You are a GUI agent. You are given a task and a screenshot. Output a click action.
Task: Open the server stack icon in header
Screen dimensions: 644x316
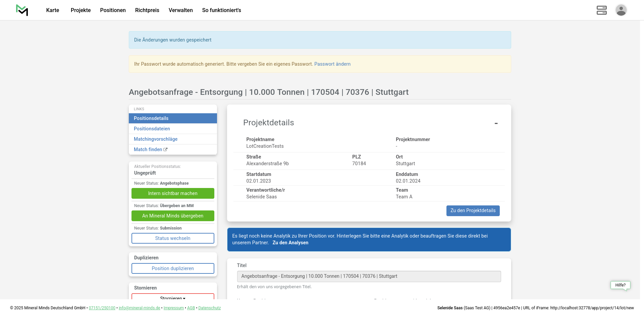(x=601, y=10)
